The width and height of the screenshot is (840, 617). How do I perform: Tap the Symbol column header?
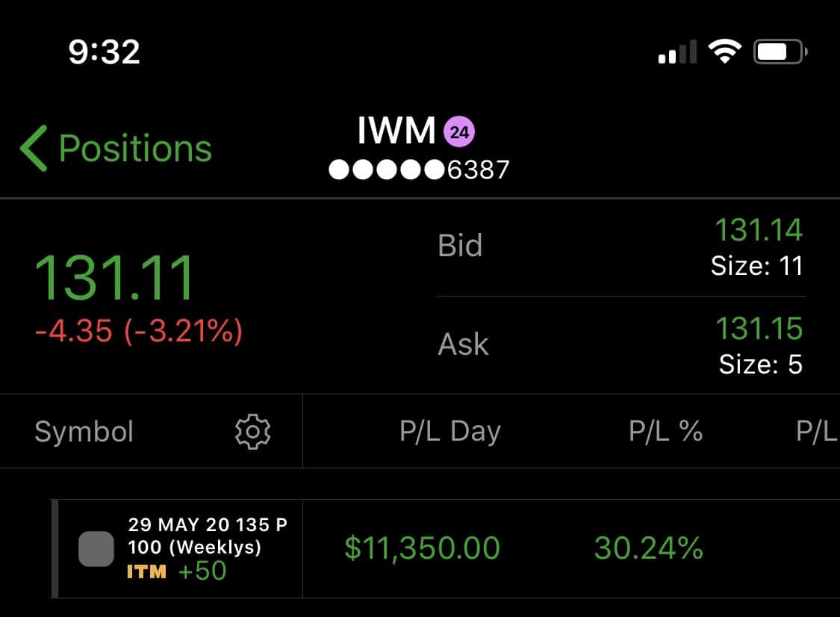84,432
